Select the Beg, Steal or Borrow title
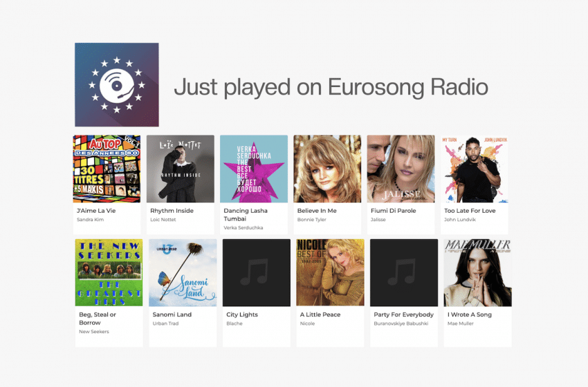 pyautogui.click(x=98, y=319)
